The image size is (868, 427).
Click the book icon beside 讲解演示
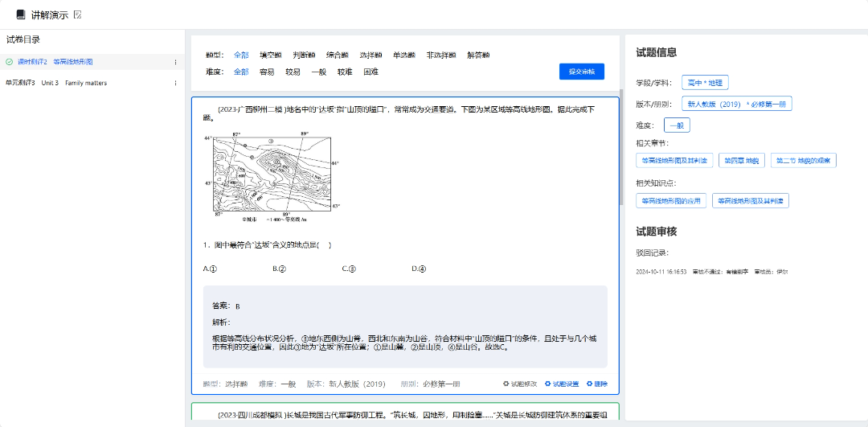21,15
